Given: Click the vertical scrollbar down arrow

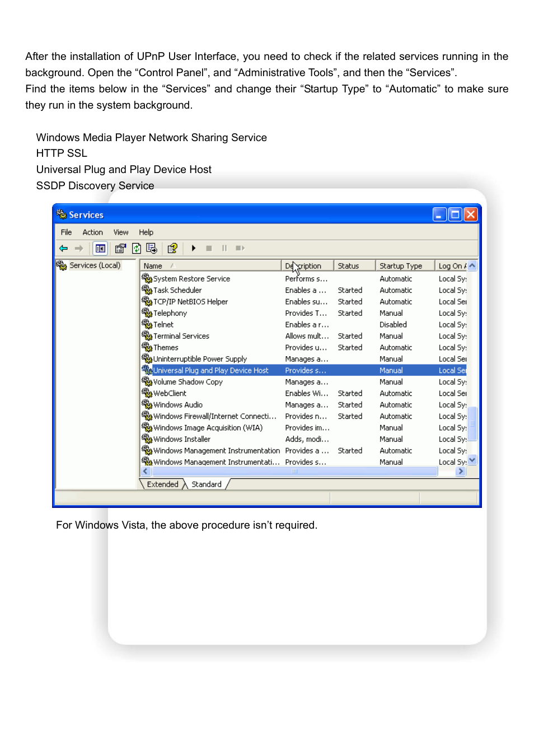Looking at the screenshot, I should coord(472,460).
